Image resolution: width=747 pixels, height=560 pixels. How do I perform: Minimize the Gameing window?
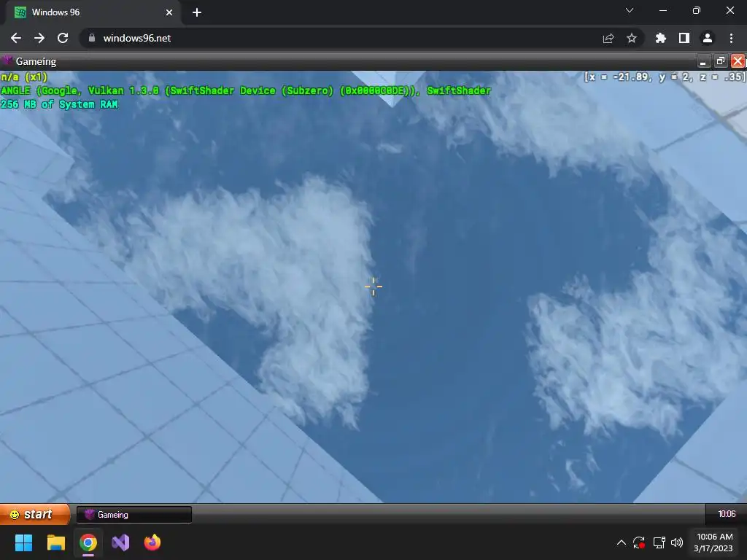click(x=703, y=61)
